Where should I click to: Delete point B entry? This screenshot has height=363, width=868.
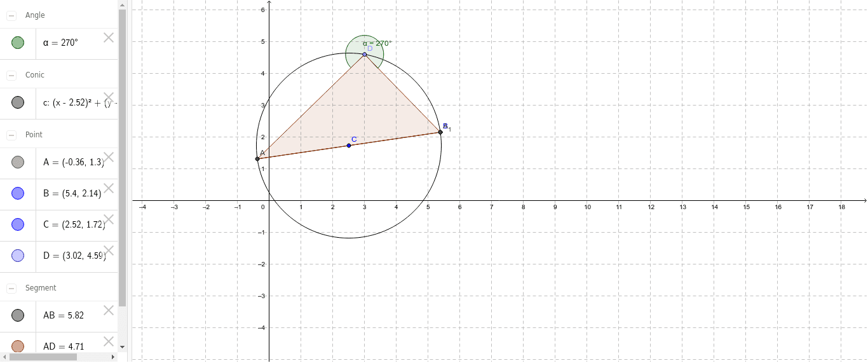(x=109, y=188)
